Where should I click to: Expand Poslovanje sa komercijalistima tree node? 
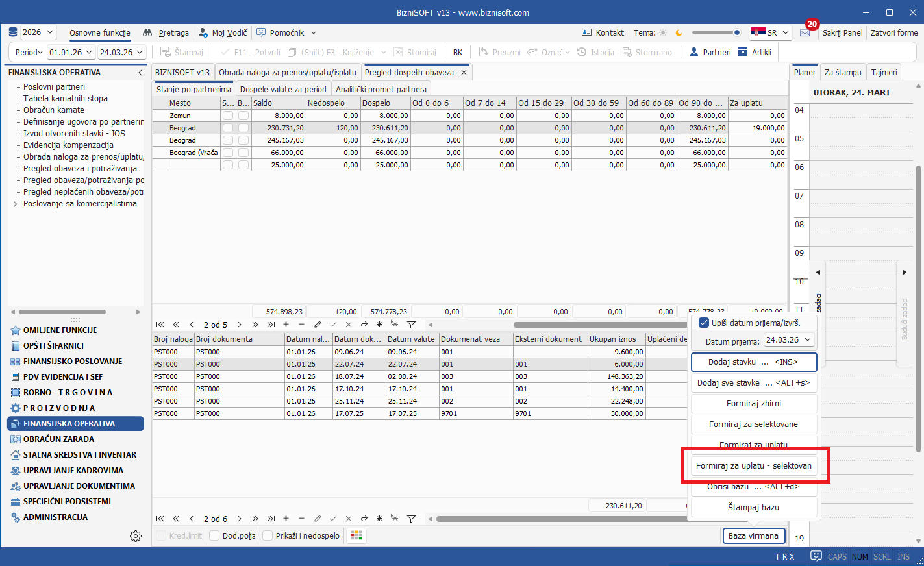pos(16,204)
